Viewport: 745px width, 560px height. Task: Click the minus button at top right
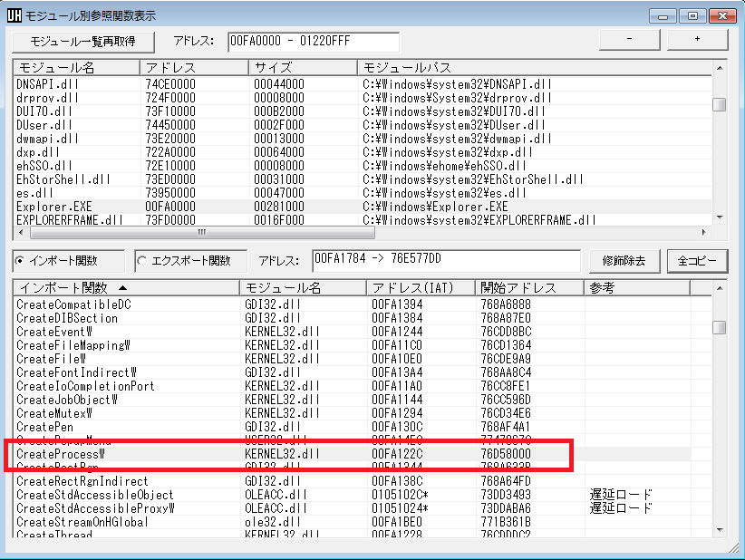[x=630, y=39]
